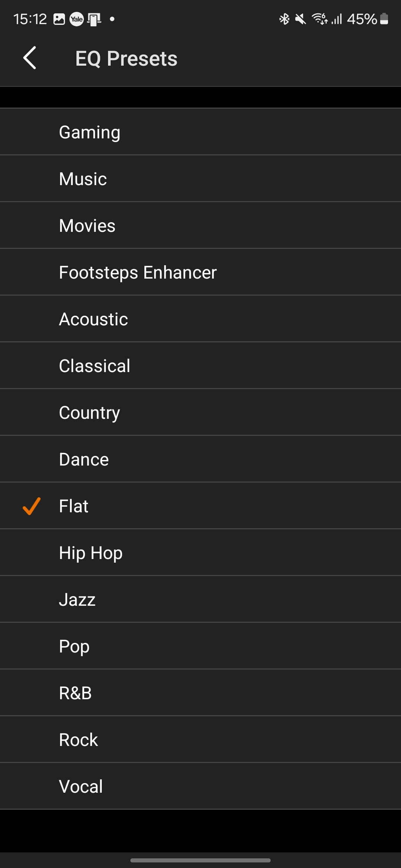Tap the Bluetooth status icon
The image size is (401, 868).
284,19
